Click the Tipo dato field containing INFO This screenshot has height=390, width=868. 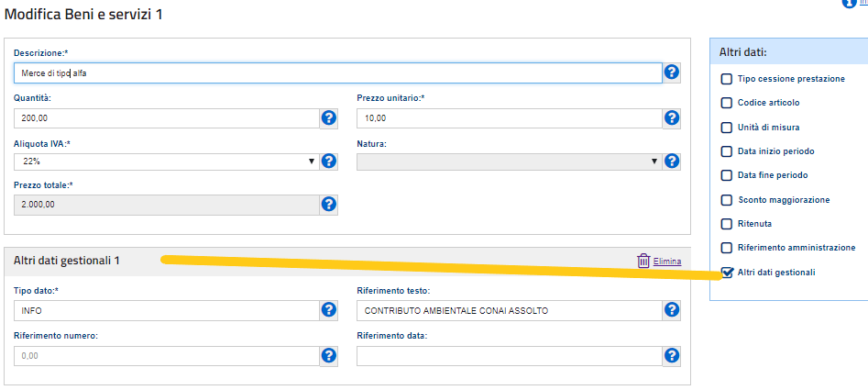pyautogui.click(x=167, y=311)
